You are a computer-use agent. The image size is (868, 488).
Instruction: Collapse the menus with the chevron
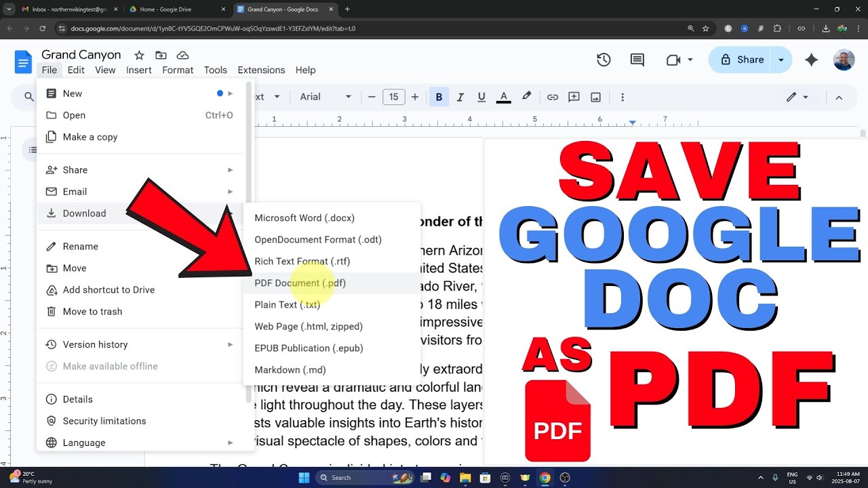pos(839,97)
